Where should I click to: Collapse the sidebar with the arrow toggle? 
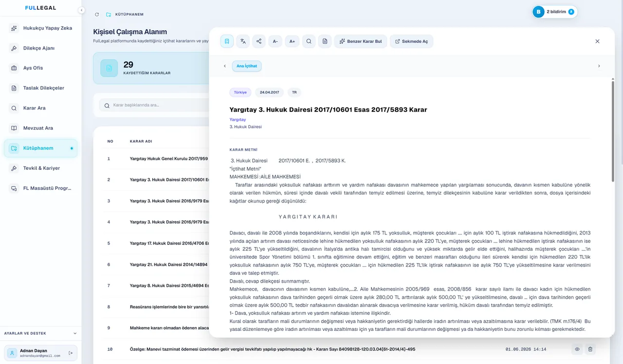click(81, 10)
